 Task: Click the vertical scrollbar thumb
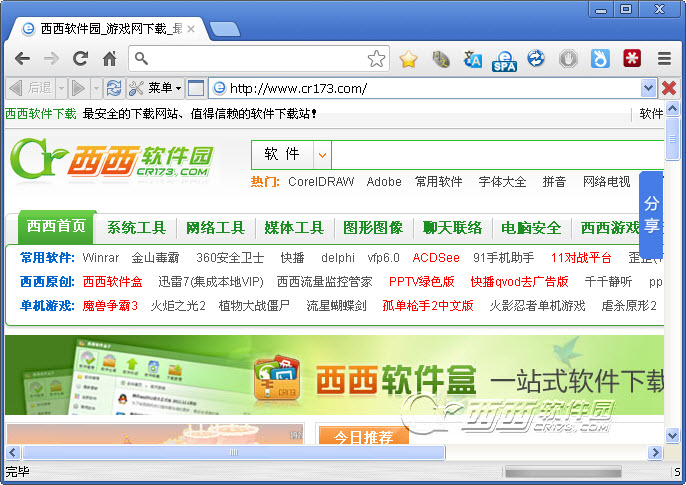[x=672, y=139]
